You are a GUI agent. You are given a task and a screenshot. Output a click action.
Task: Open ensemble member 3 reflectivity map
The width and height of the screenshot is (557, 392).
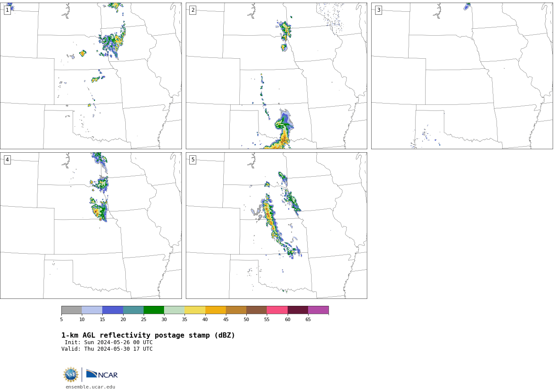pos(462,76)
